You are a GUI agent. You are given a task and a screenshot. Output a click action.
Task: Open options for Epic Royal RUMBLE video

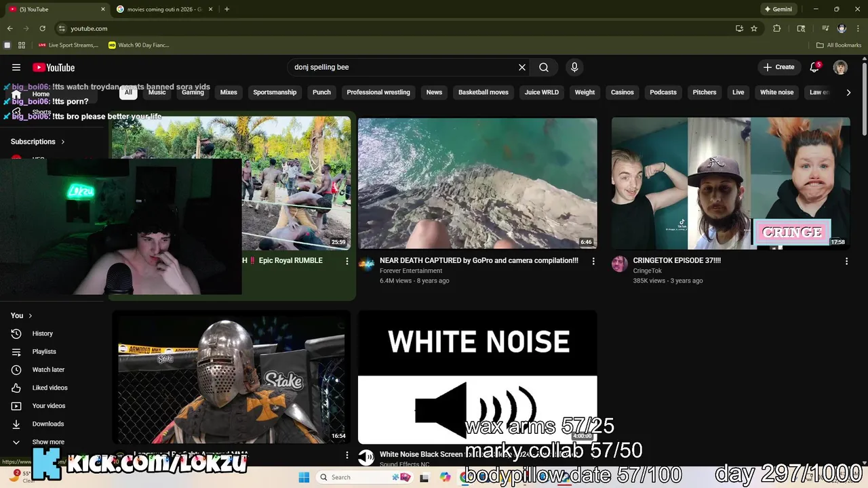click(347, 261)
